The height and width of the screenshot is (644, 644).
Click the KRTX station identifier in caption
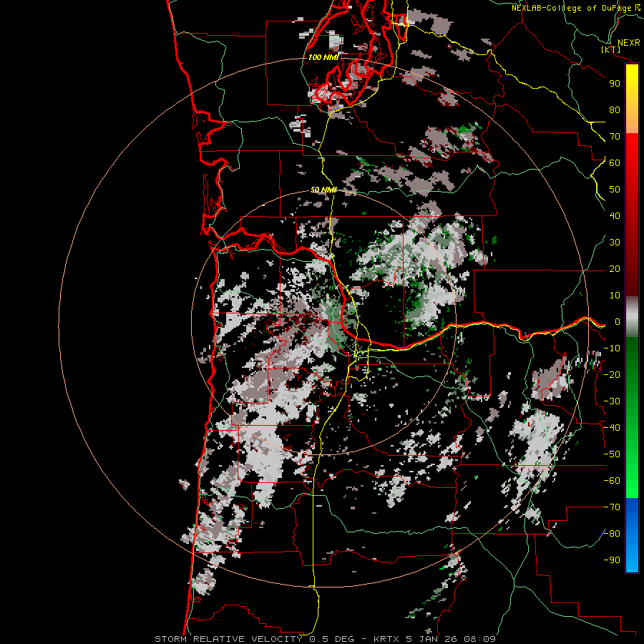387,639
